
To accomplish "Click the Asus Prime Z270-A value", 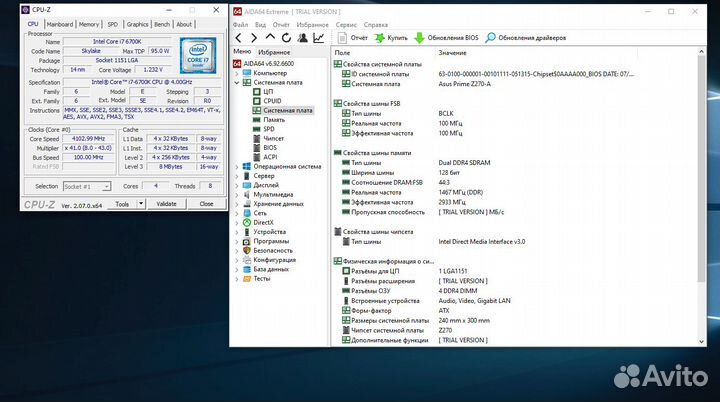I will [x=465, y=84].
